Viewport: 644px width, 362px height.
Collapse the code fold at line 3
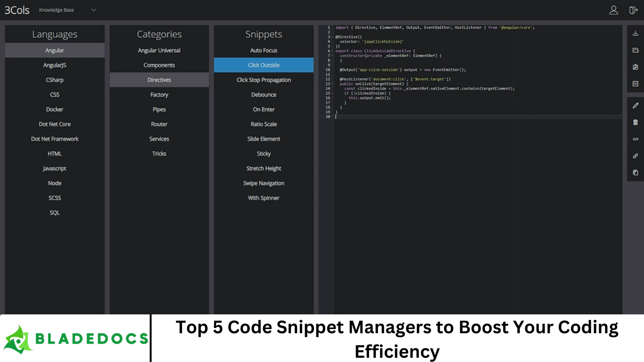point(332,37)
